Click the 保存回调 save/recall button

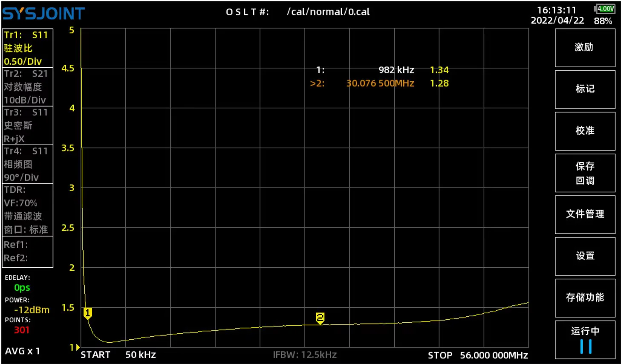585,173
